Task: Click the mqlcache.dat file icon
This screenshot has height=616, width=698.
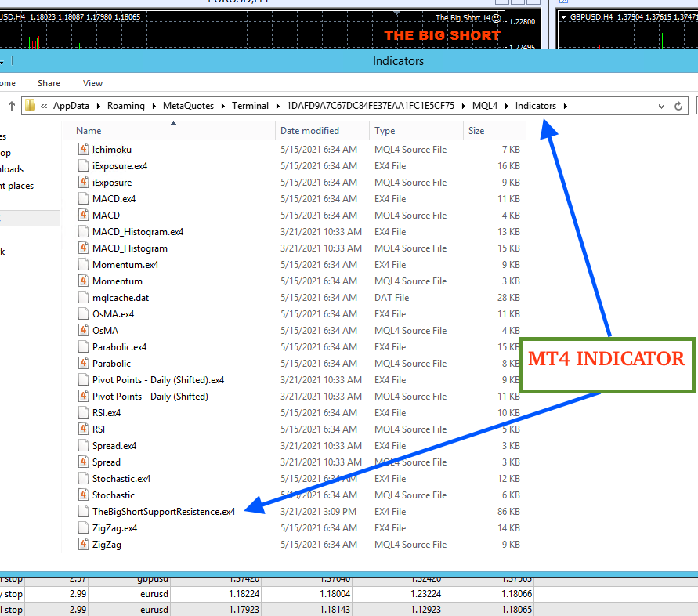Action: point(83,297)
